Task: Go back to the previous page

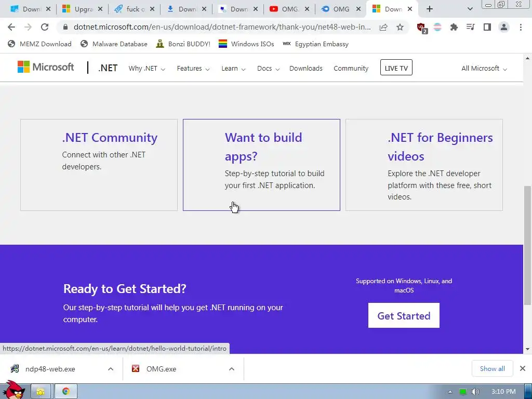Action: (x=11, y=27)
